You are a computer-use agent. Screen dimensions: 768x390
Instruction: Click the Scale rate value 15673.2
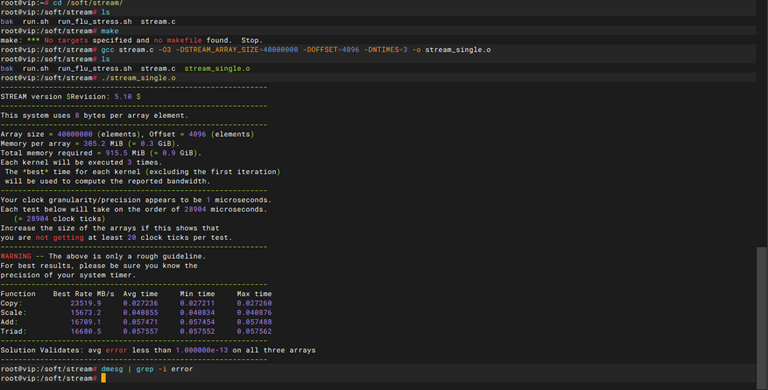pos(86,313)
